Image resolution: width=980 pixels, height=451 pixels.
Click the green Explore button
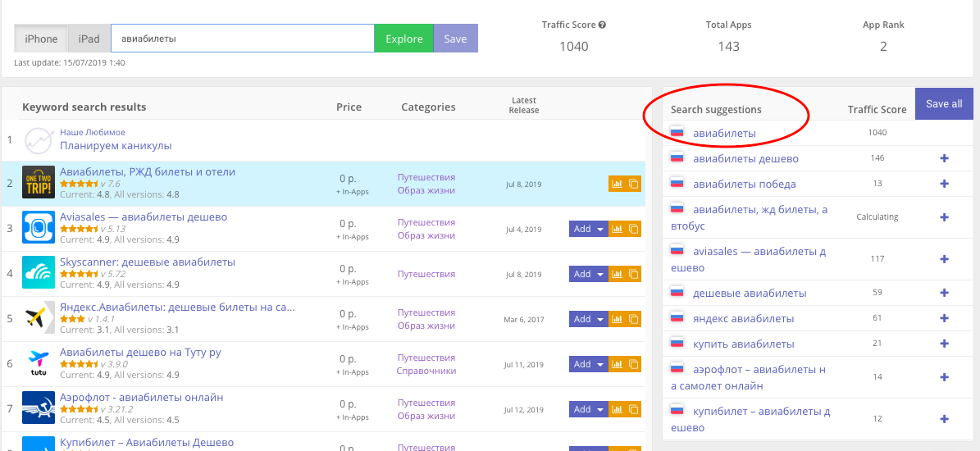[x=403, y=39]
